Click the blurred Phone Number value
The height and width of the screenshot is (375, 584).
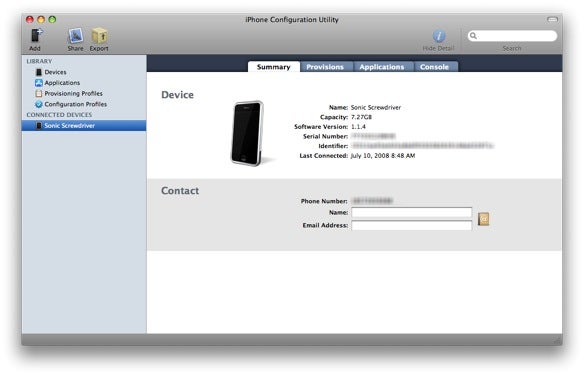click(372, 201)
